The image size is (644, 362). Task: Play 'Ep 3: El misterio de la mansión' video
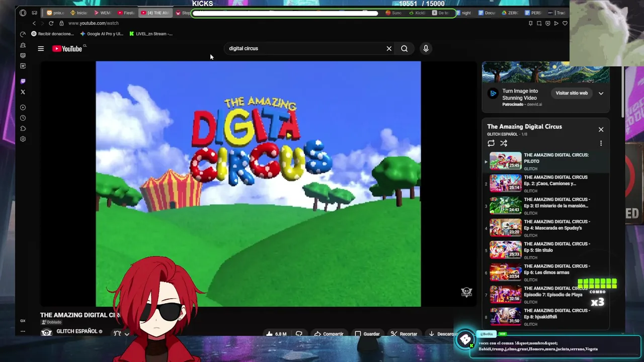tap(546, 206)
